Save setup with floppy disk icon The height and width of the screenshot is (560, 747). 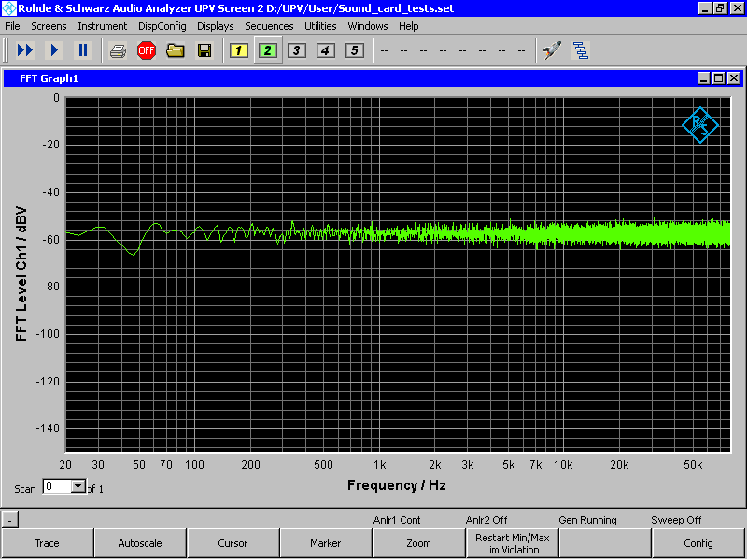click(204, 50)
